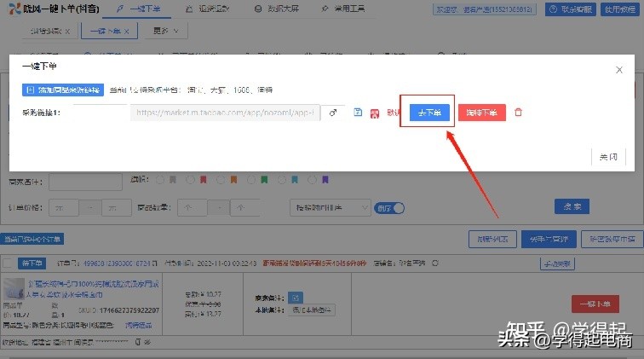The height and width of the screenshot is (359, 644).
Task: Close the 一键下单 page tab via its X
Action: coord(126,32)
